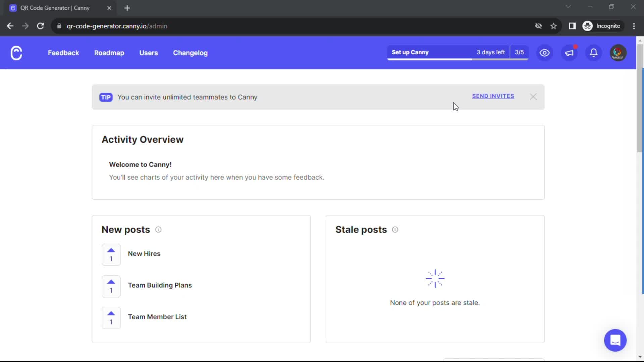Click the SEND INVITES link
644x362 pixels.
coord(493,96)
